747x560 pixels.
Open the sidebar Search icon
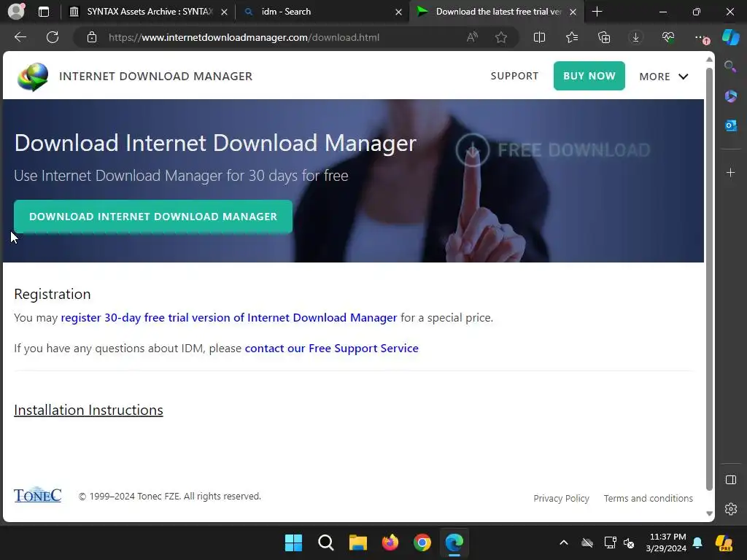tap(730, 66)
